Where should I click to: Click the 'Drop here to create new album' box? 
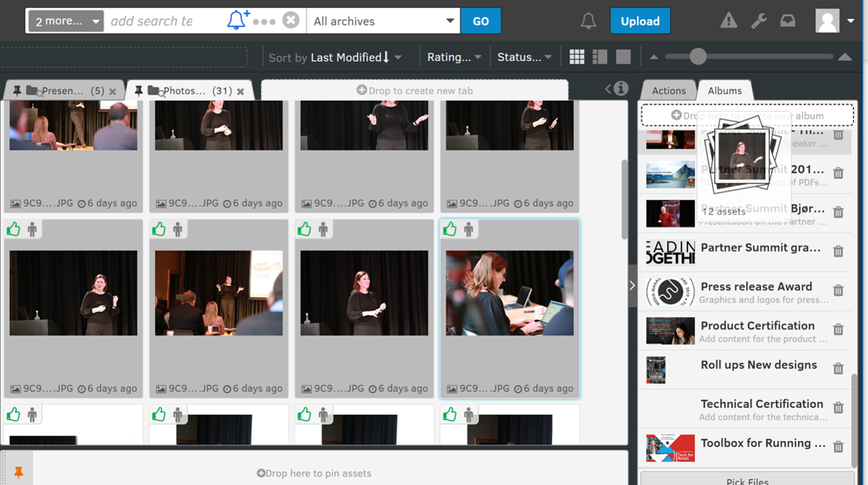click(x=747, y=115)
